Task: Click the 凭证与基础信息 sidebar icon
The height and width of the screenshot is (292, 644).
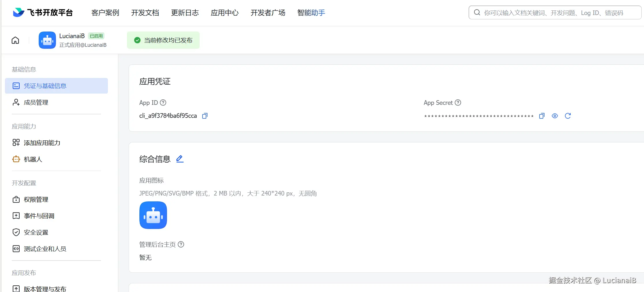Action: click(16, 86)
